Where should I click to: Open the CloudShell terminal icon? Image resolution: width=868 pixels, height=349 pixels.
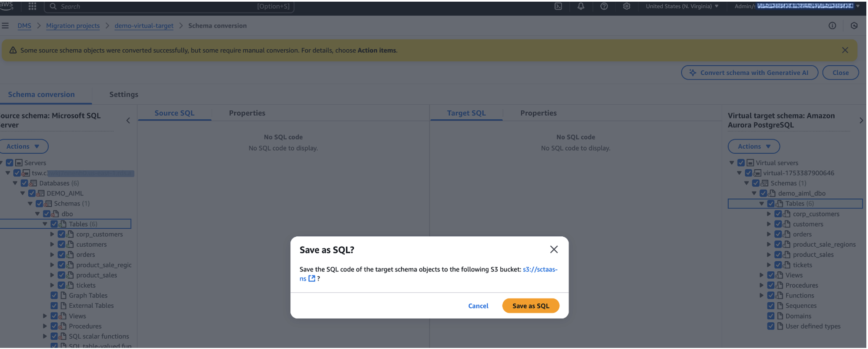(558, 6)
